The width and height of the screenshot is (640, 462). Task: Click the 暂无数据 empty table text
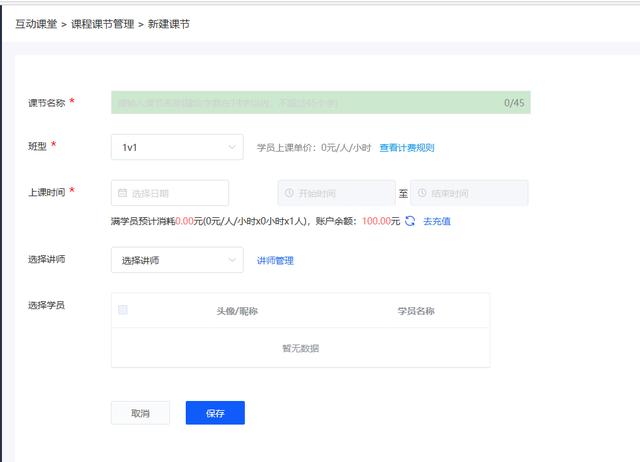pyautogui.click(x=300, y=348)
